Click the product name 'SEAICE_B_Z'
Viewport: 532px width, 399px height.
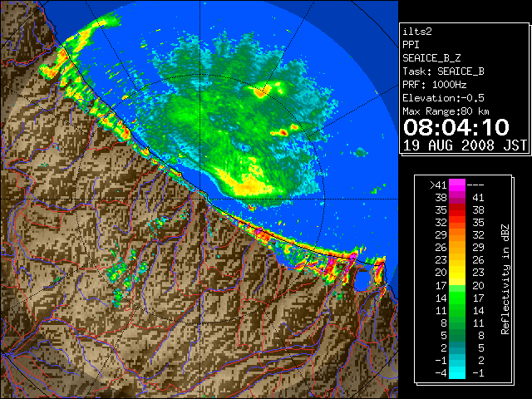coord(431,58)
